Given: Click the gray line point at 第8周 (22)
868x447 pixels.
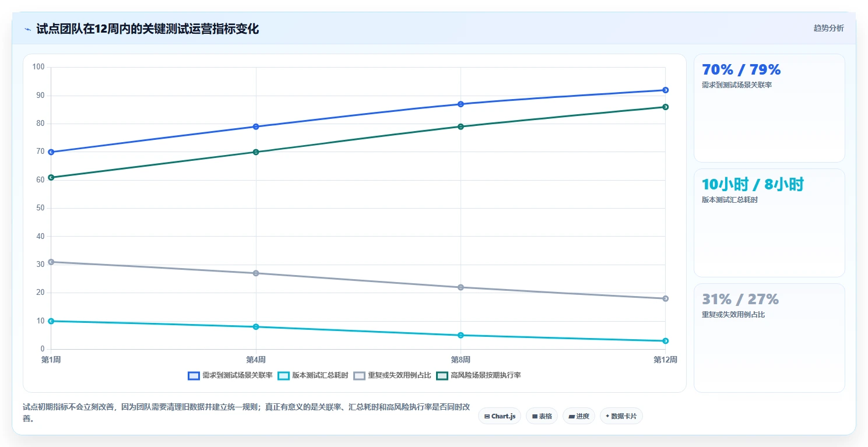Looking at the screenshot, I should (x=461, y=287).
